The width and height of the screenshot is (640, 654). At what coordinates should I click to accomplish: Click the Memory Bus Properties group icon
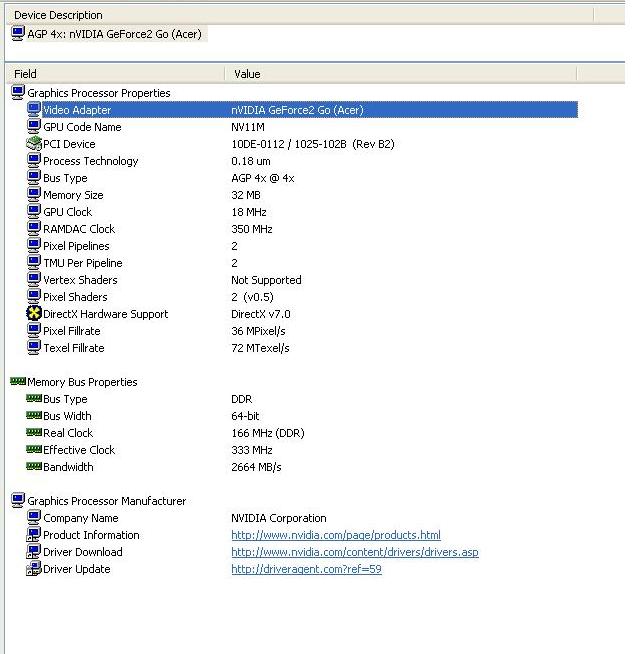pos(18,381)
